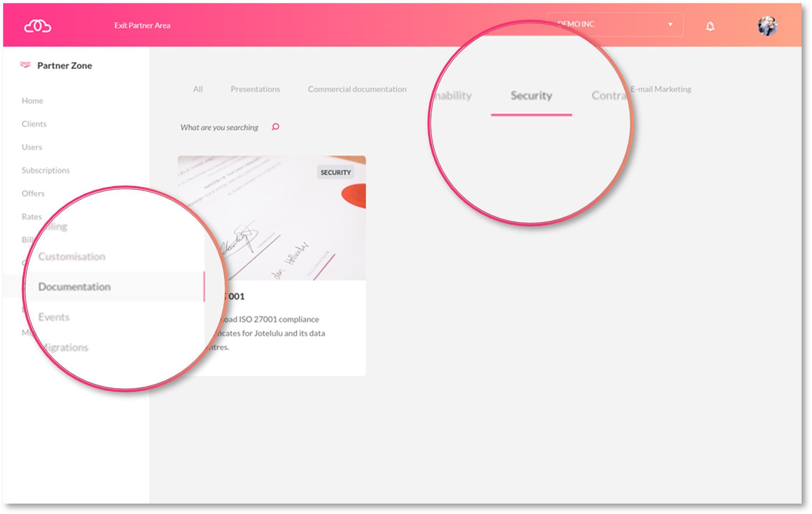Click the Events sidebar link
The width and height of the screenshot is (812, 514).
53,317
